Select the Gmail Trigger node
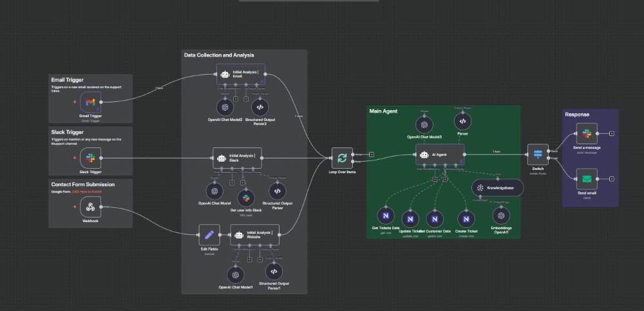 coord(91,102)
